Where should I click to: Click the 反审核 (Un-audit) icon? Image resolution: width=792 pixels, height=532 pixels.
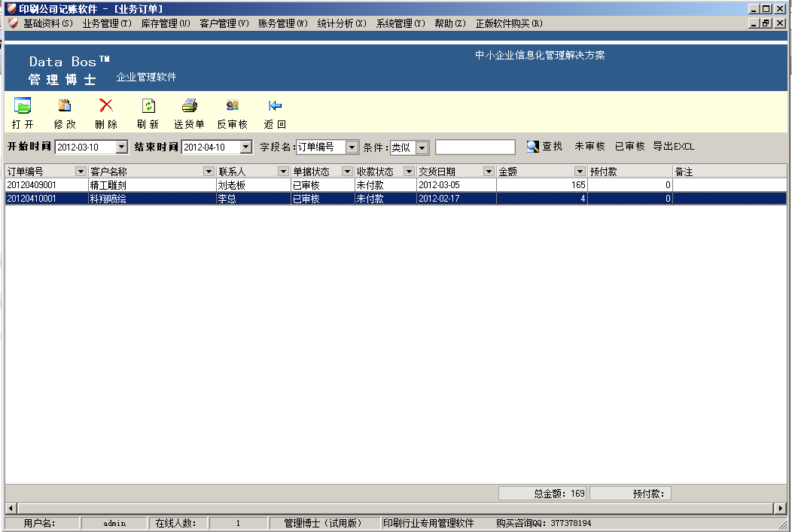pos(232,106)
